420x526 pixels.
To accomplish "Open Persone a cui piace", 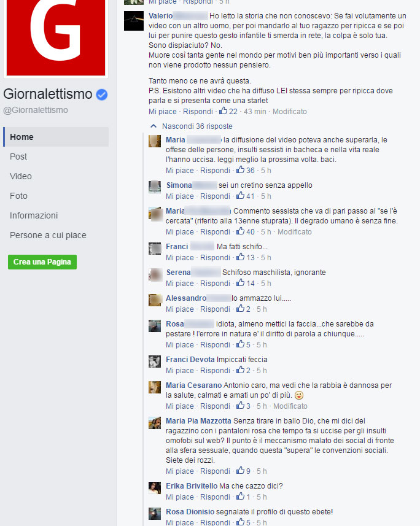I will coord(48,235).
